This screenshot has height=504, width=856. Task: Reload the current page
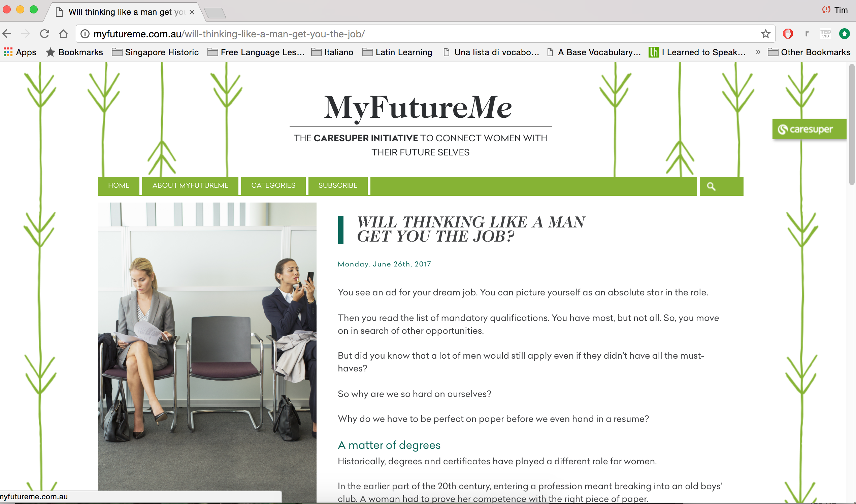[x=44, y=34]
